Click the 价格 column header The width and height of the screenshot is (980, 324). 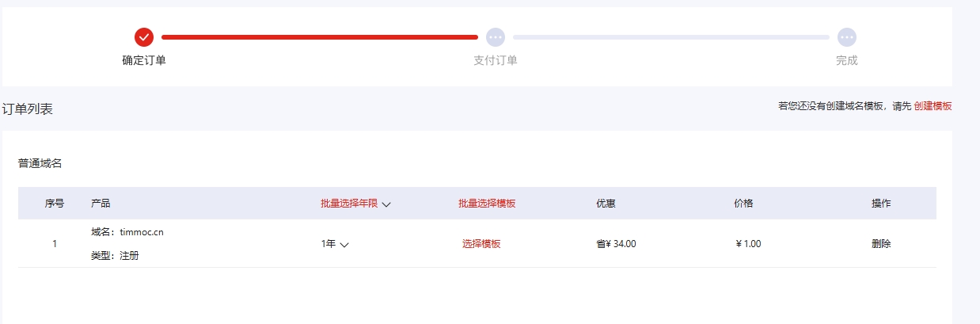click(x=743, y=204)
